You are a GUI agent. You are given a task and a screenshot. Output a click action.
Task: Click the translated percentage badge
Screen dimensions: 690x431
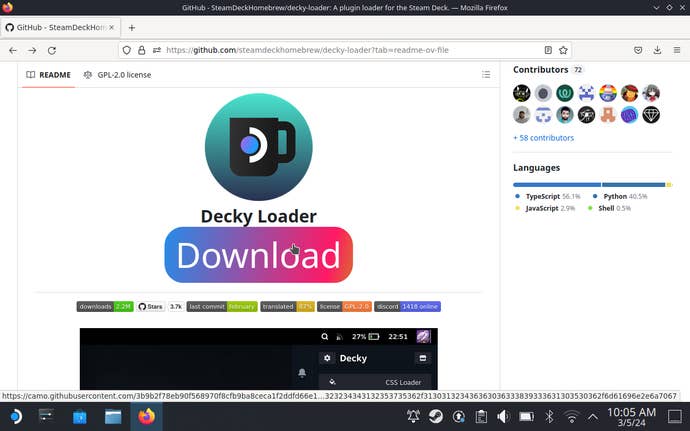pyautogui.click(x=287, y=306)
